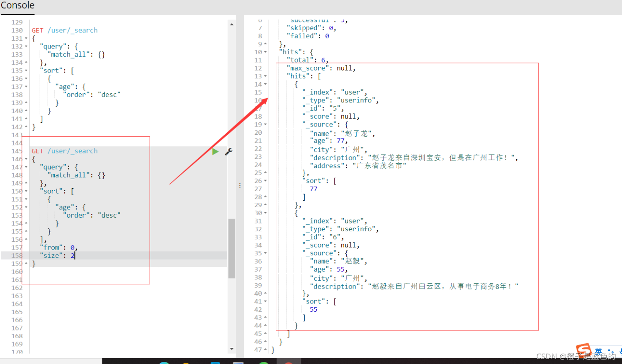Run the request with the green play icon

(x=215, y=152)
